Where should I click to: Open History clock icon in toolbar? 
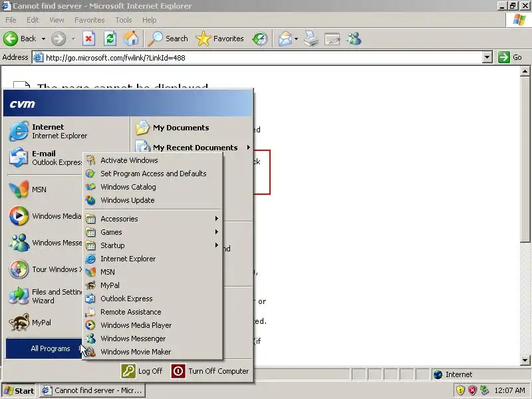(x=260, y=39)
